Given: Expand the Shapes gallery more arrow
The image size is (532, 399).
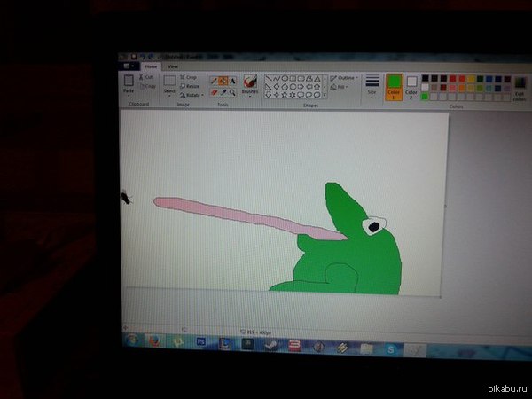Looking at the screenshot, I should point(325,96).
